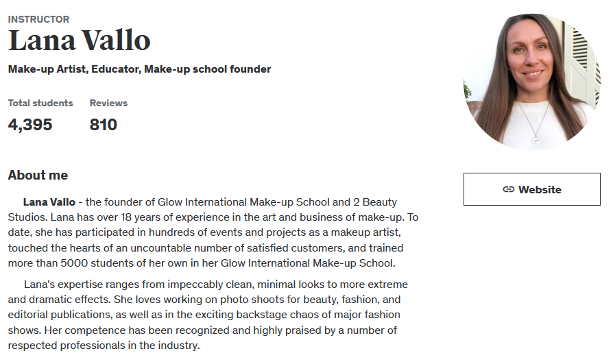Click the bold Lana Vallo text in bio
The height and width of the screenshot is (364, 613).
[x=49, y=202]
